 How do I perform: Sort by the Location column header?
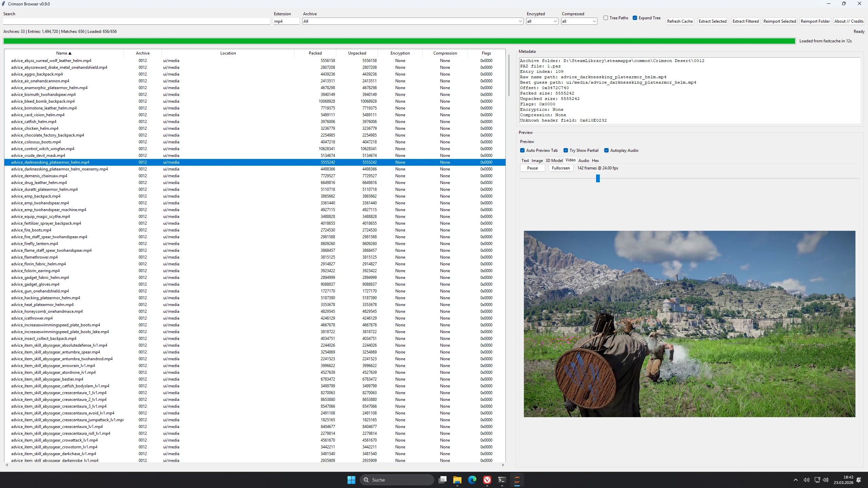228,53
